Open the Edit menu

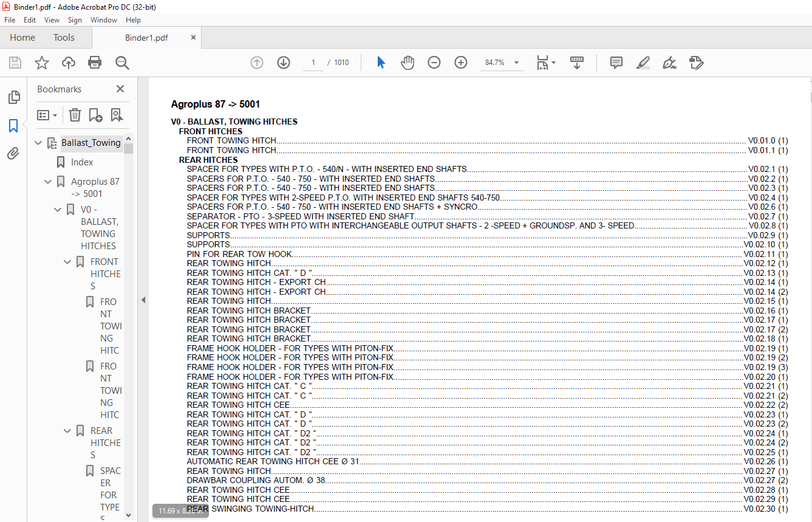(x=30, y=20)
